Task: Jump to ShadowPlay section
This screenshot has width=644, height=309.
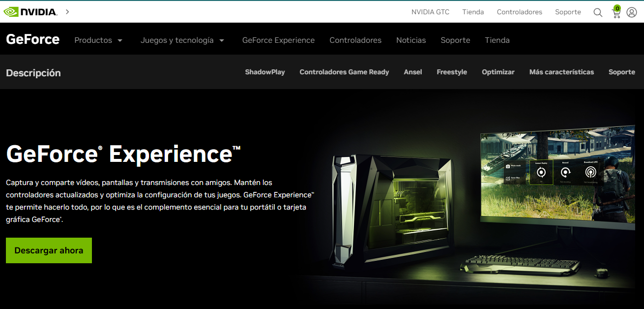Action: (x=265, y=72)
